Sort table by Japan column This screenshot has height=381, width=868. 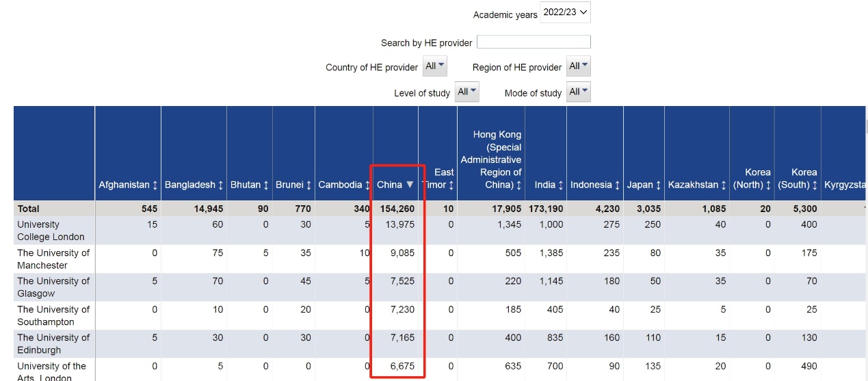coord(644,185)
